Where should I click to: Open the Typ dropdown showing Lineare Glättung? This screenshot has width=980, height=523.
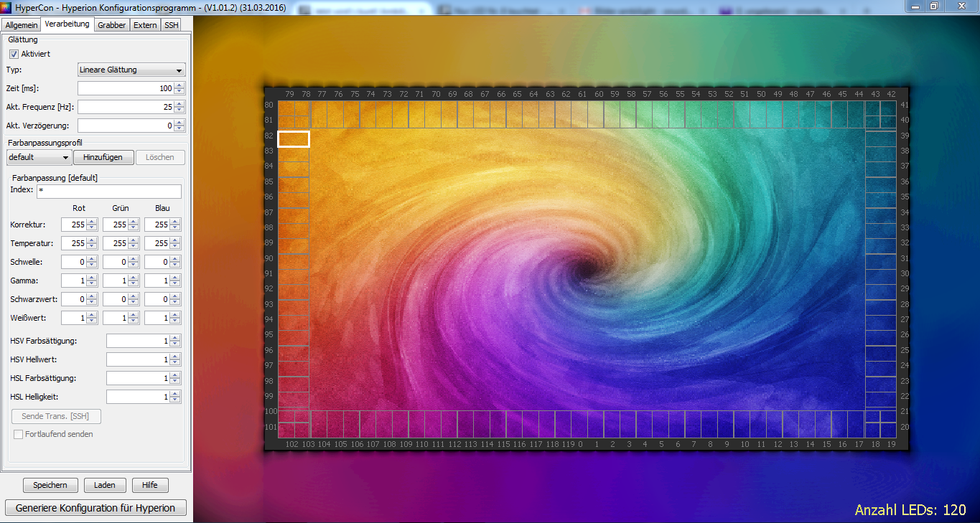click(x=131, y=70)
